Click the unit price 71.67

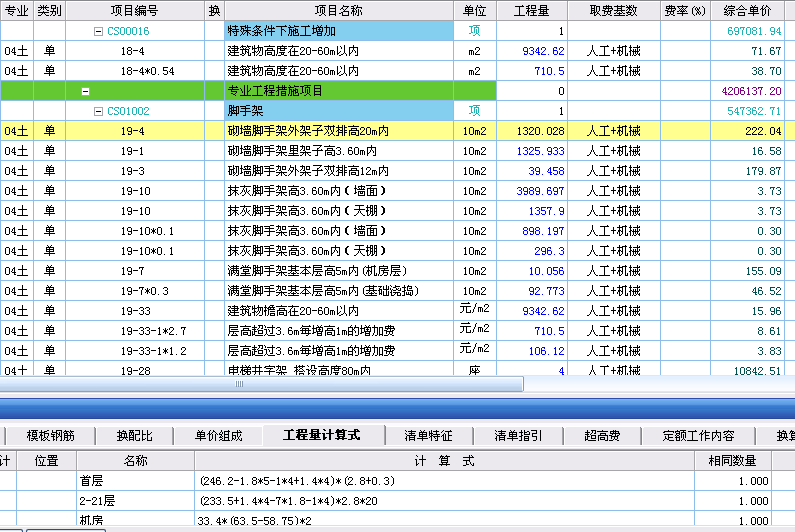tap(766, 51)
